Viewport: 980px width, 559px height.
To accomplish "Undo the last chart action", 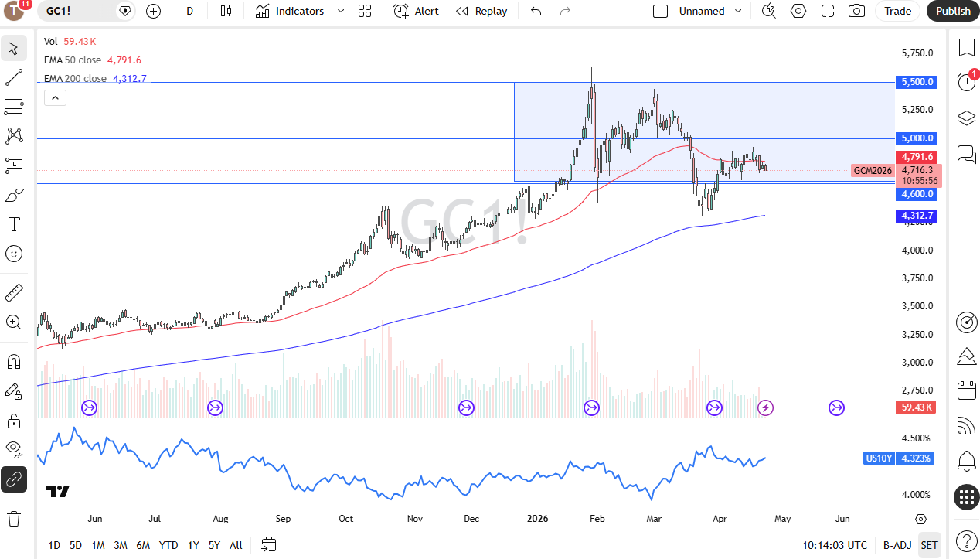I will pyautogui.click(x=536, y=11).
